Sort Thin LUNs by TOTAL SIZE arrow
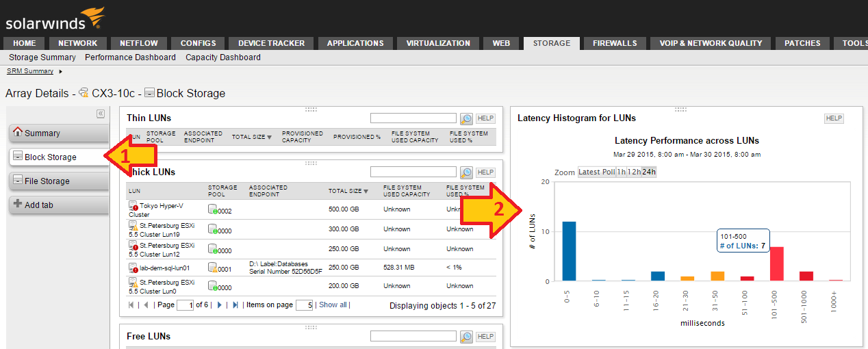Screen dimensions: 868x349 pyautogui.click(x=269, y=138)
